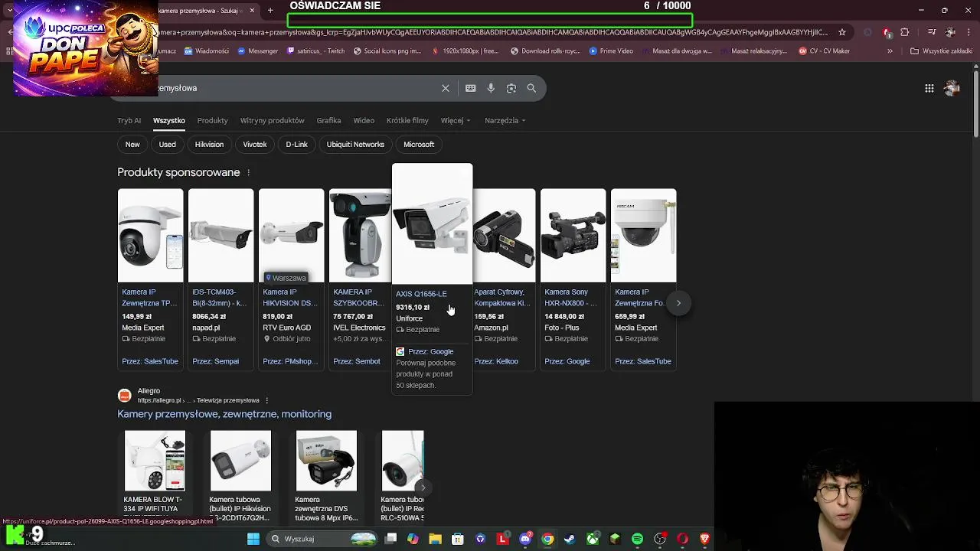980x551 pixels.
Task: Switch to Tryb AI tab
Action: coord(129,121)
